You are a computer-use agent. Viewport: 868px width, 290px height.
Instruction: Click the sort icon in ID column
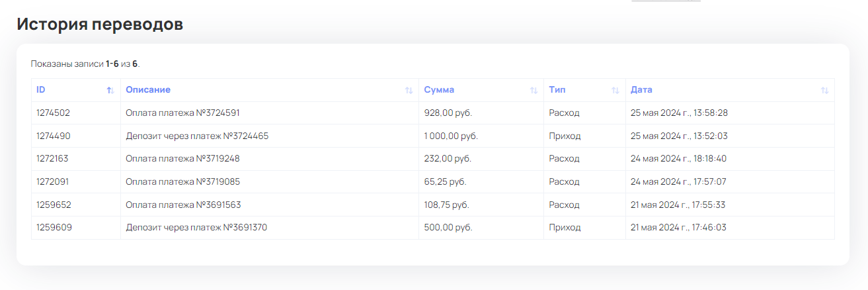(x=110, y=90)
